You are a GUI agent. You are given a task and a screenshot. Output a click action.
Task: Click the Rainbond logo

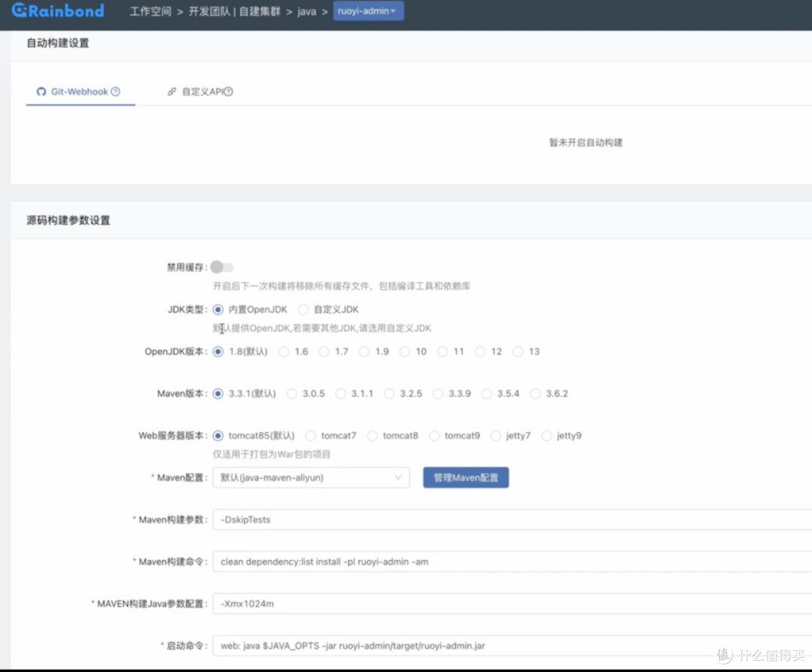point(58,11)
